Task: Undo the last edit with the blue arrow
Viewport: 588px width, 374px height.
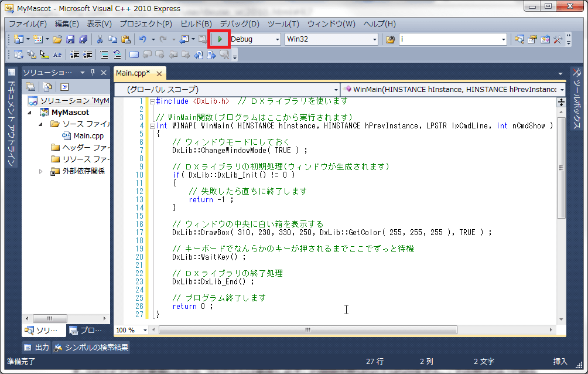Action: click(142, 39)
